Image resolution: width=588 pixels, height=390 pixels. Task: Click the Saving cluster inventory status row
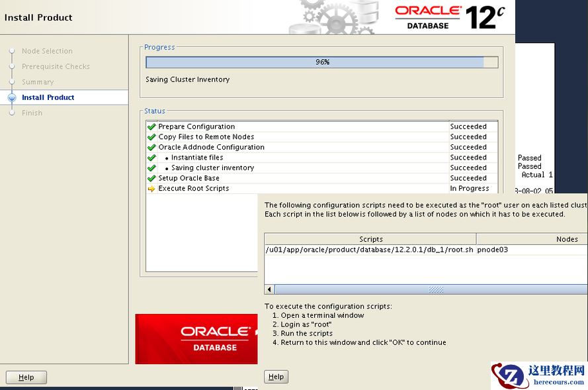[x=321, y=168]
